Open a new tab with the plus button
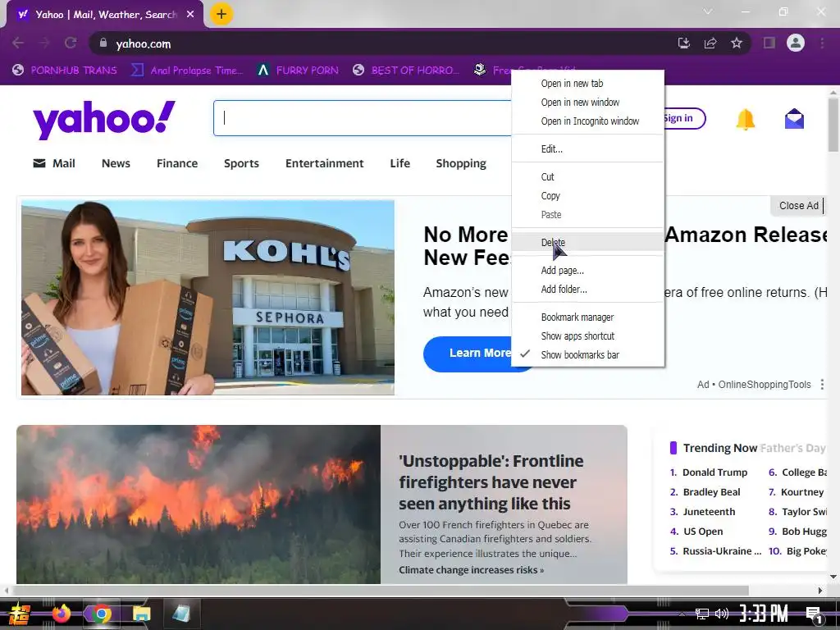Image resolution: width=840 pixels, height=630 pixels. (221, 14)
